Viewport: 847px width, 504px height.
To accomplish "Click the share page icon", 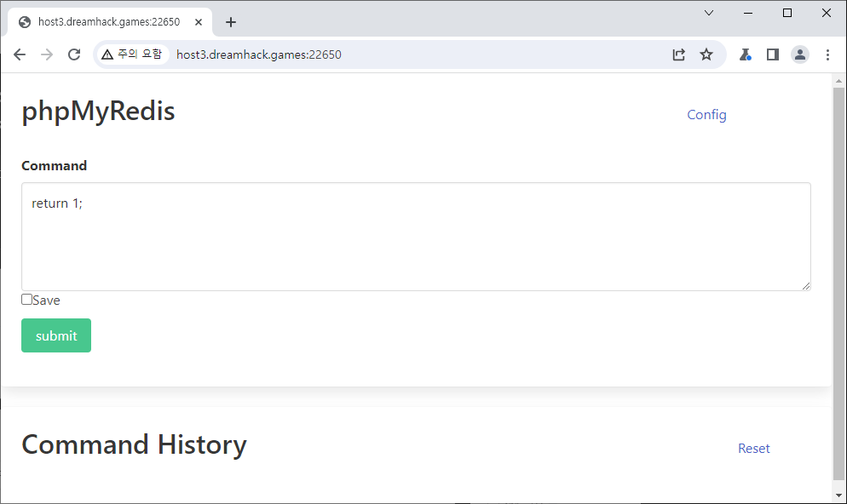I will pos(678,54).
